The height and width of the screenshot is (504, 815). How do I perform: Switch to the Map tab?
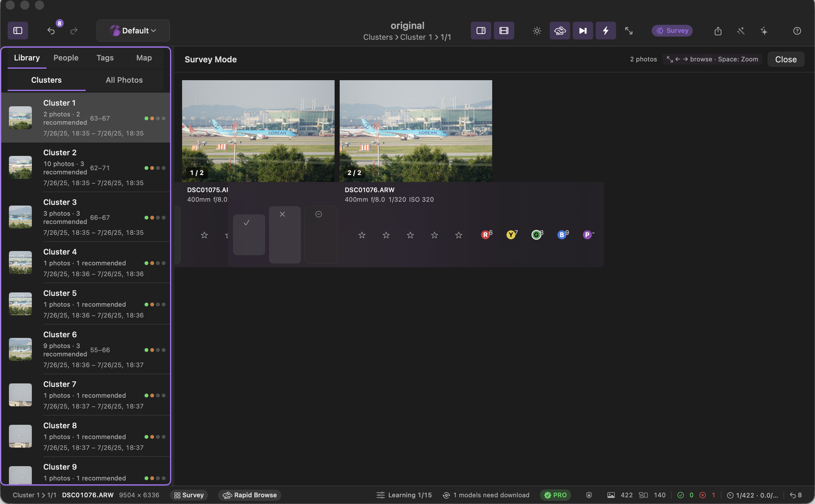coord(144,58)
